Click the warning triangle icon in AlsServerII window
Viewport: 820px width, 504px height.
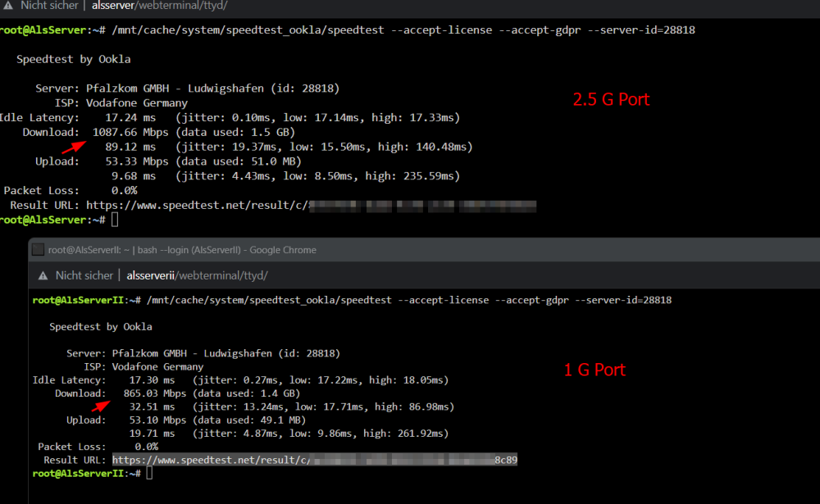(x=43, y=275)
